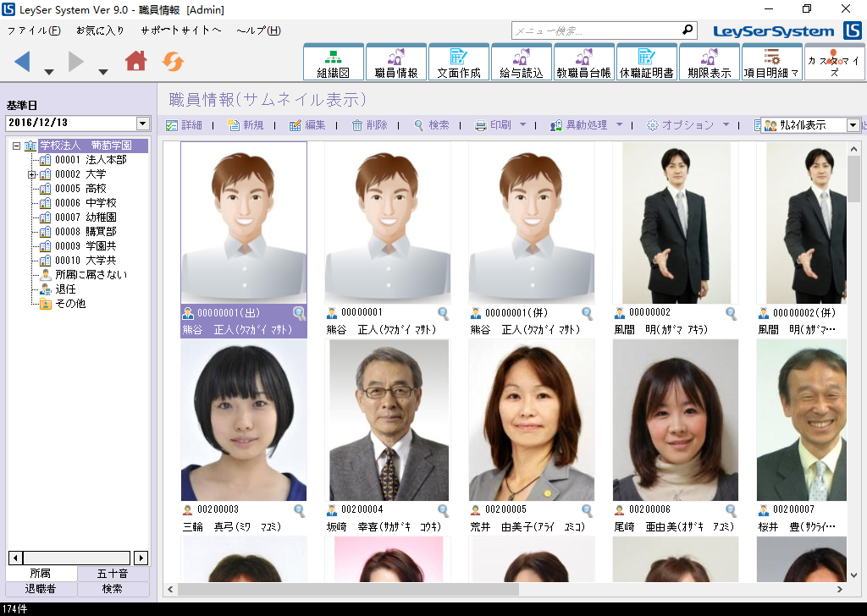867x616 pixels.
Task: Open the サムネイル表示 view dropdown
Action: click(853, 125)
